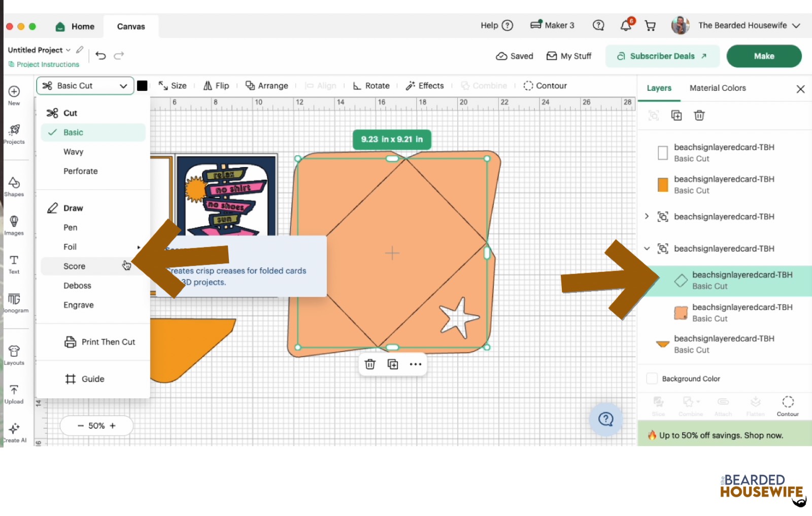Screen dimensions: 812x516
Task: Click the New project icon in sidebar
Action: click(14, 95)
